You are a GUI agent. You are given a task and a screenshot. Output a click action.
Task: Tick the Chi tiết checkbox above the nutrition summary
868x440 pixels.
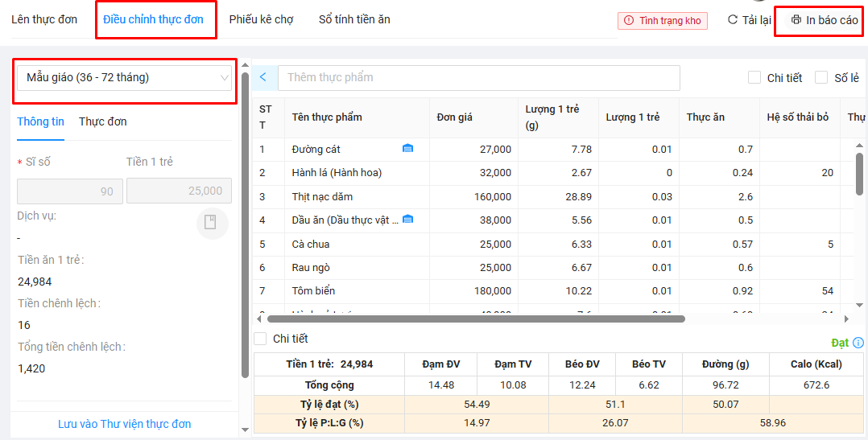pyautogui.click(x=260, y=339)
